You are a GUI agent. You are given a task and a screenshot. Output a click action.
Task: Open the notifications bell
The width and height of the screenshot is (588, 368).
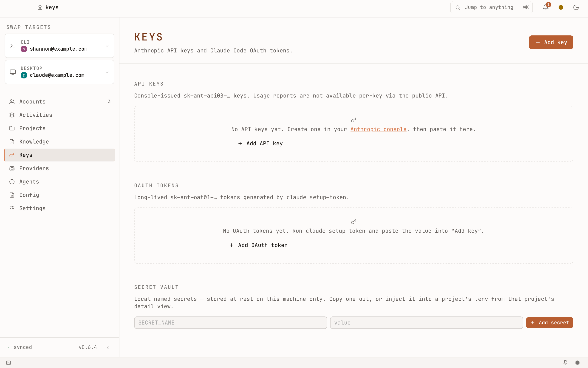click(546, 7)
